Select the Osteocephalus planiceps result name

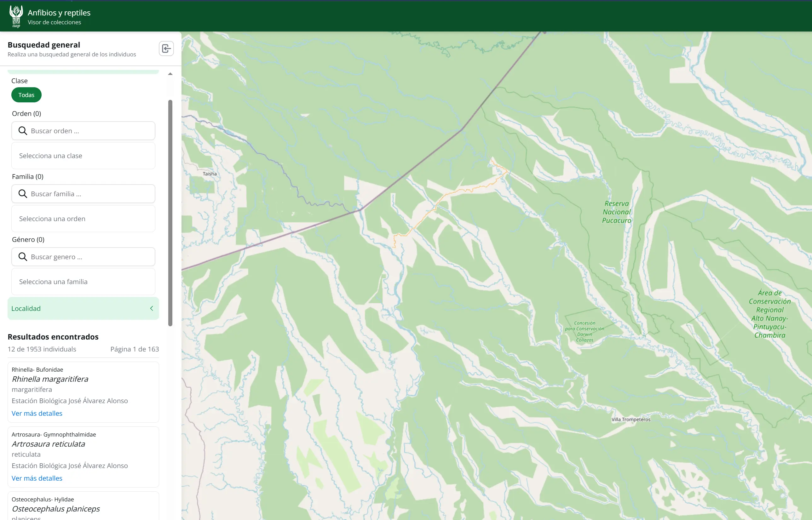[x=56, y=509]
